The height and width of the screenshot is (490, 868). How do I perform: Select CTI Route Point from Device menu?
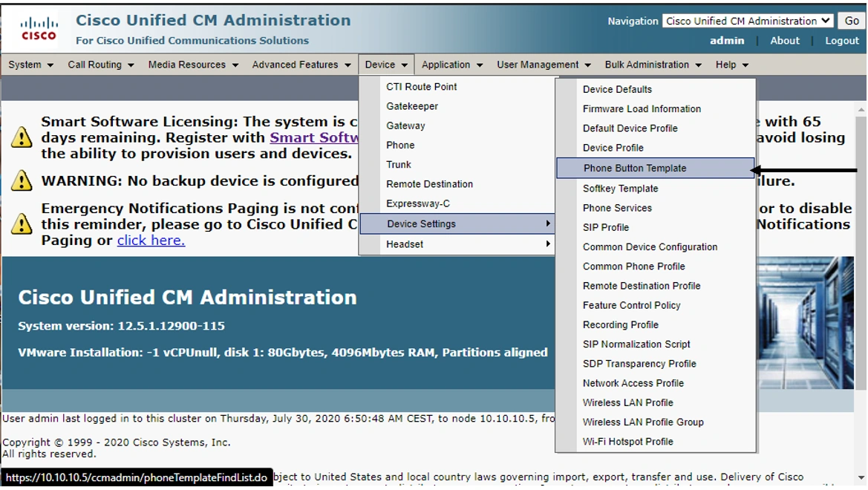457,87
